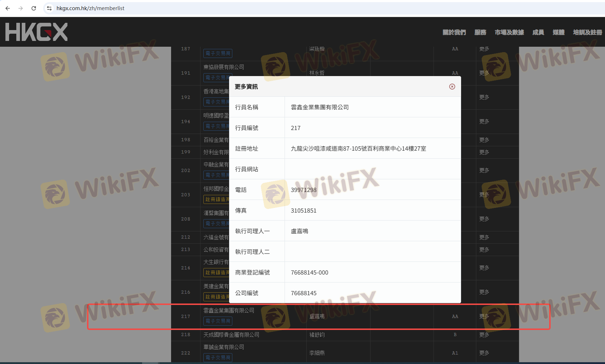Open the 服務 menu
This screenshot has height=364, width=605.
[x=480, y=33]
